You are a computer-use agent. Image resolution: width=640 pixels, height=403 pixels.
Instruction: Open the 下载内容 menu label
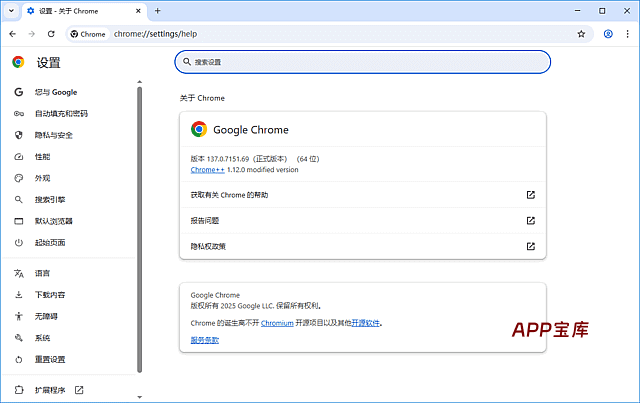click(x=50, y=295)
